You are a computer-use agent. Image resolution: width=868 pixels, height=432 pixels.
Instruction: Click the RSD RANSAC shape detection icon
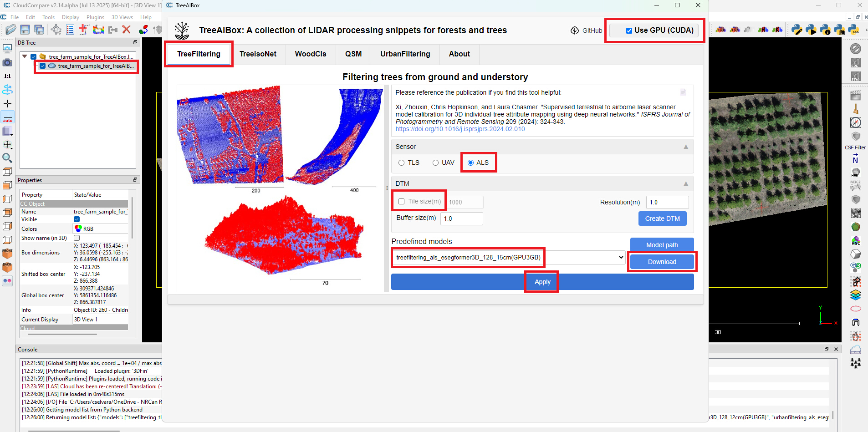[x=856, y=240]
